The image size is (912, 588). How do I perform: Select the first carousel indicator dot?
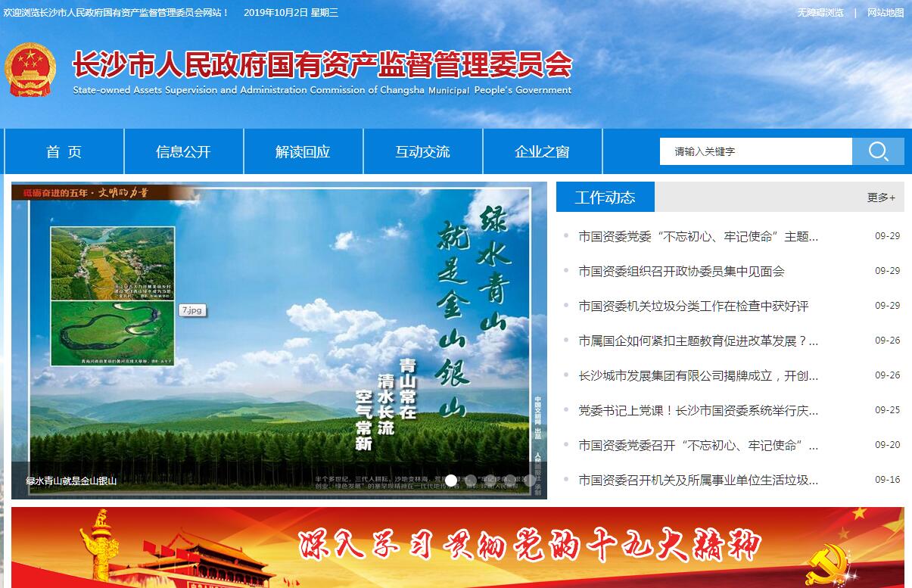click(x=451, y=480)
